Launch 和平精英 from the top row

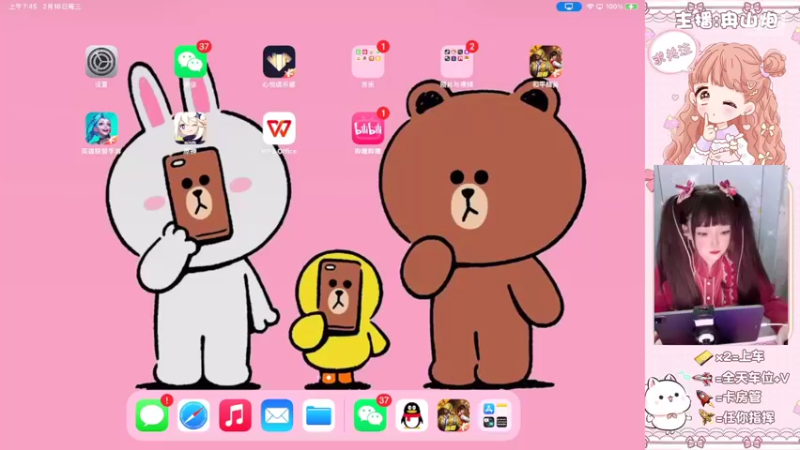545,62
